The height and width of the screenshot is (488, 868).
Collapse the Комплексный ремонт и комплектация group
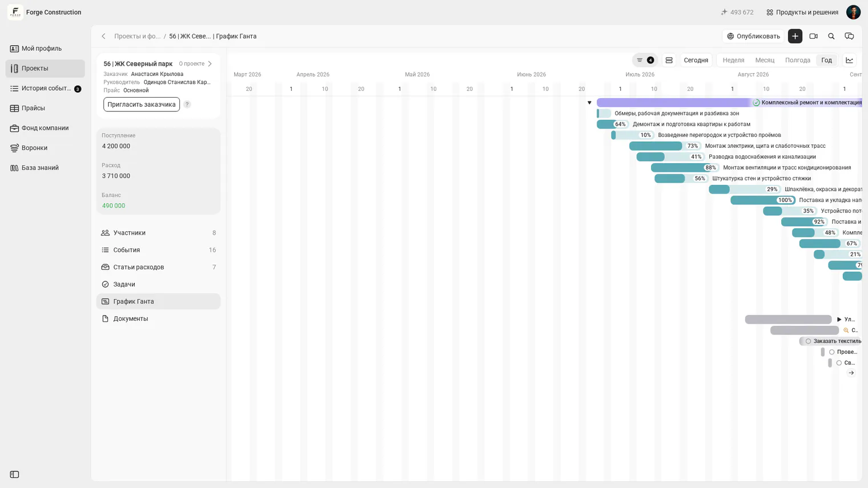589,103
